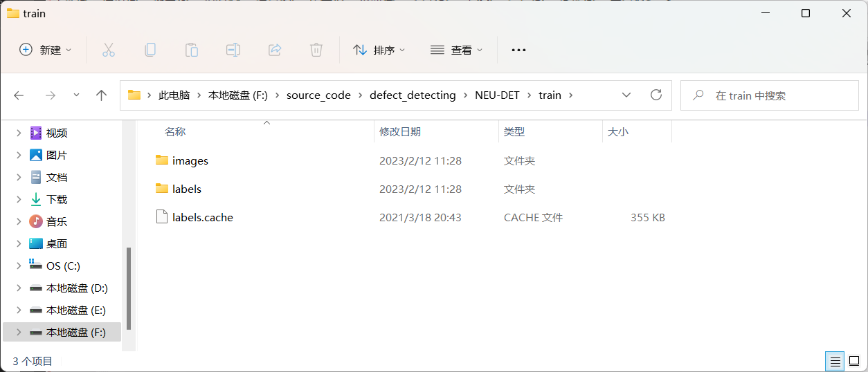Expand the 文档 tree node
This screenshot has width=868, height=372.
coord(18,177)
